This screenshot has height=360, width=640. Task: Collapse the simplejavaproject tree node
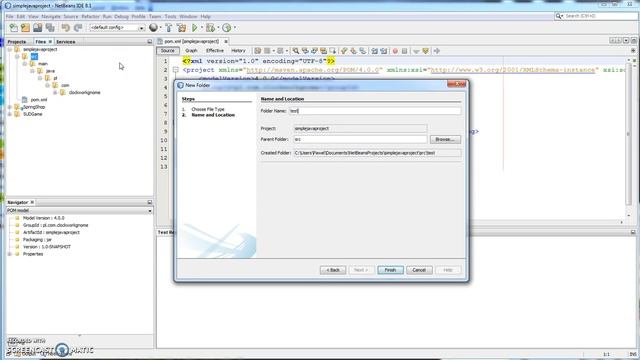[x=10, y=49]
